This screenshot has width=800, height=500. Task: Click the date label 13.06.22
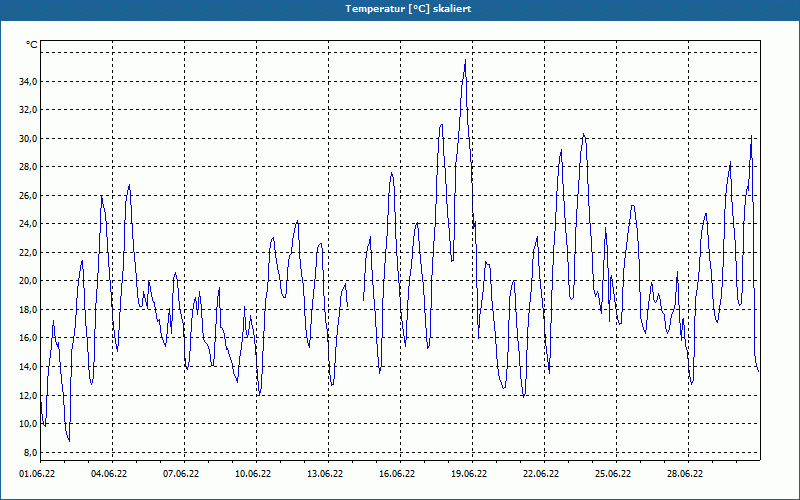click(x=325, y=473)
